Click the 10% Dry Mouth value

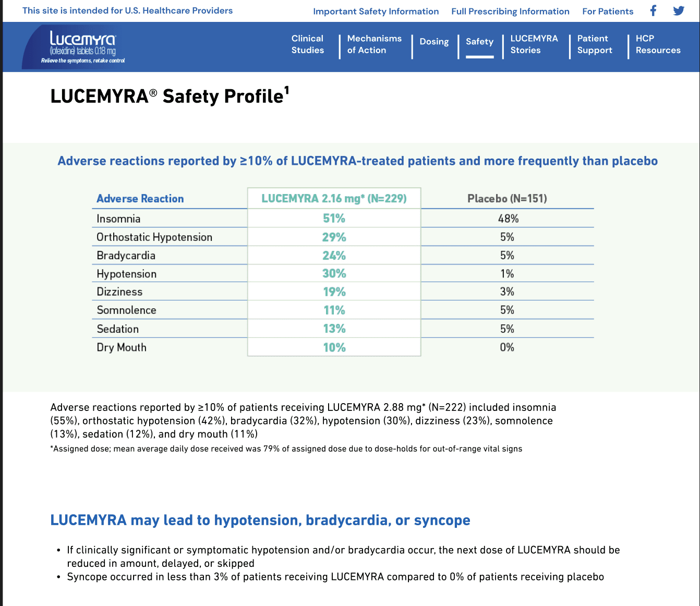334,348
